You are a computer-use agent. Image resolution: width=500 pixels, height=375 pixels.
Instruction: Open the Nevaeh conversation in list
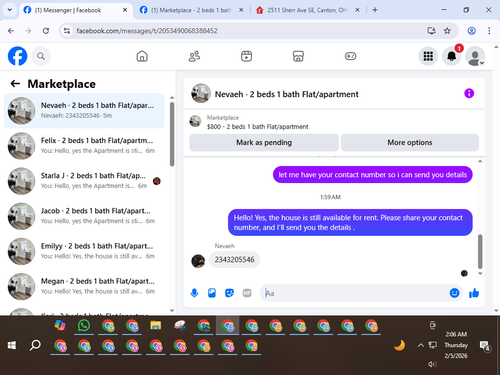[x=84, y=111]
